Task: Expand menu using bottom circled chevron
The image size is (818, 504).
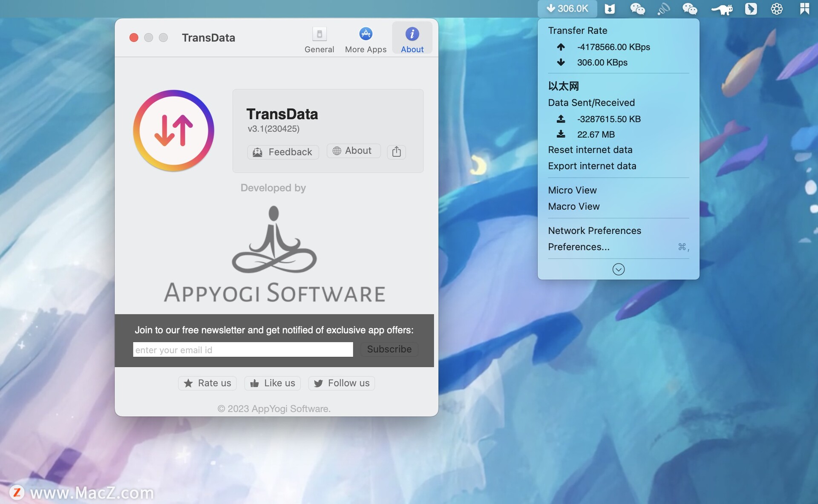Action: 618,269
